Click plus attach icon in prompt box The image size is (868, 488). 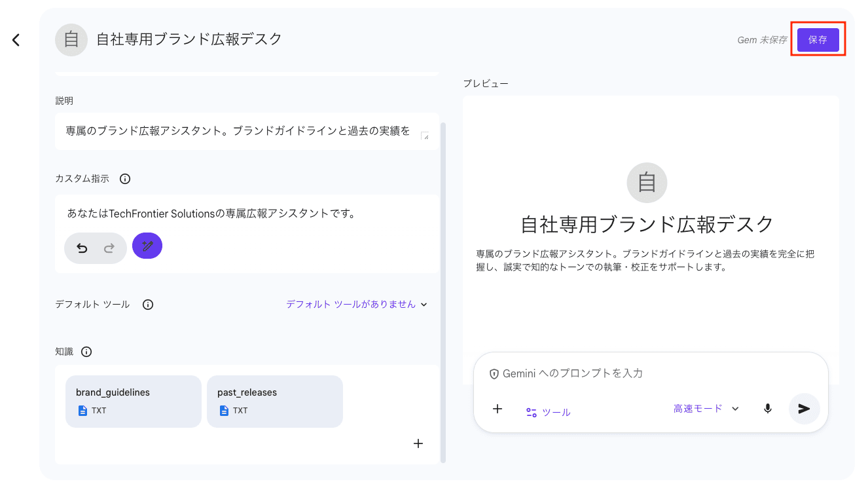pos(497,409)
